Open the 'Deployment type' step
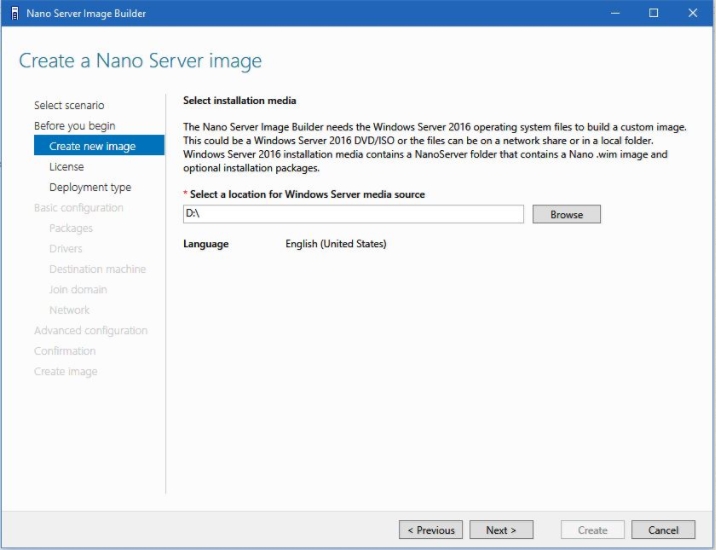This screenshot has height=550, width=716. (x=90, y=187)
